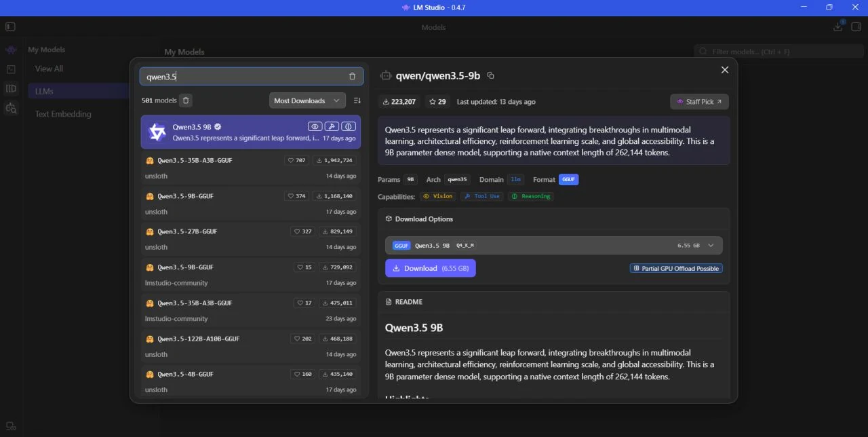This screenshot has height=437, width=868.
Task: Click trash icon next to 501 models
Action: (x=186, y=100)
